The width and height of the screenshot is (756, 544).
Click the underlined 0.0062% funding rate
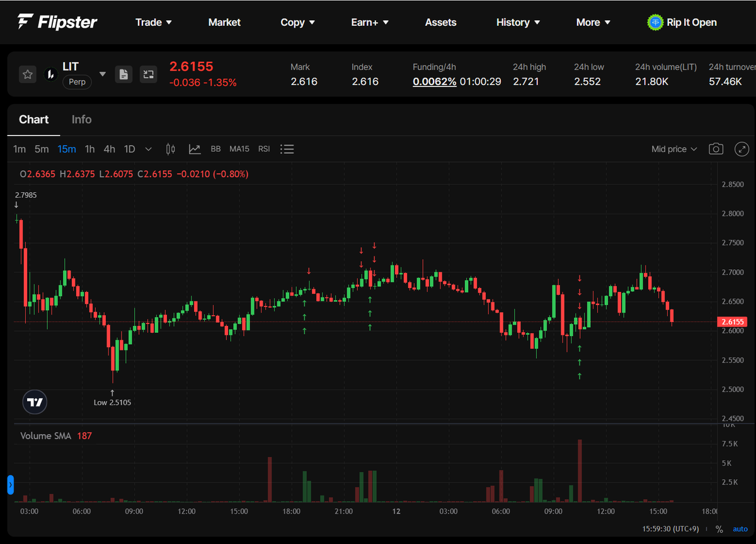coord(435,81)
